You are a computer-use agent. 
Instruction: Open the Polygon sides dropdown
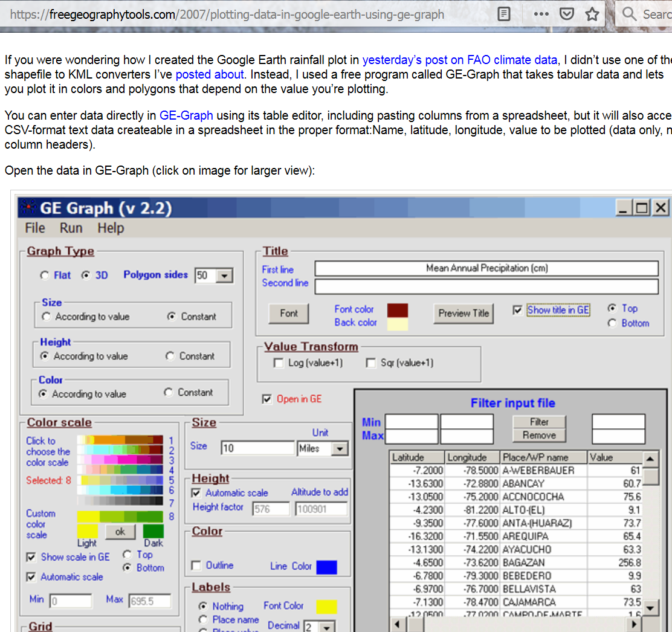225,276
